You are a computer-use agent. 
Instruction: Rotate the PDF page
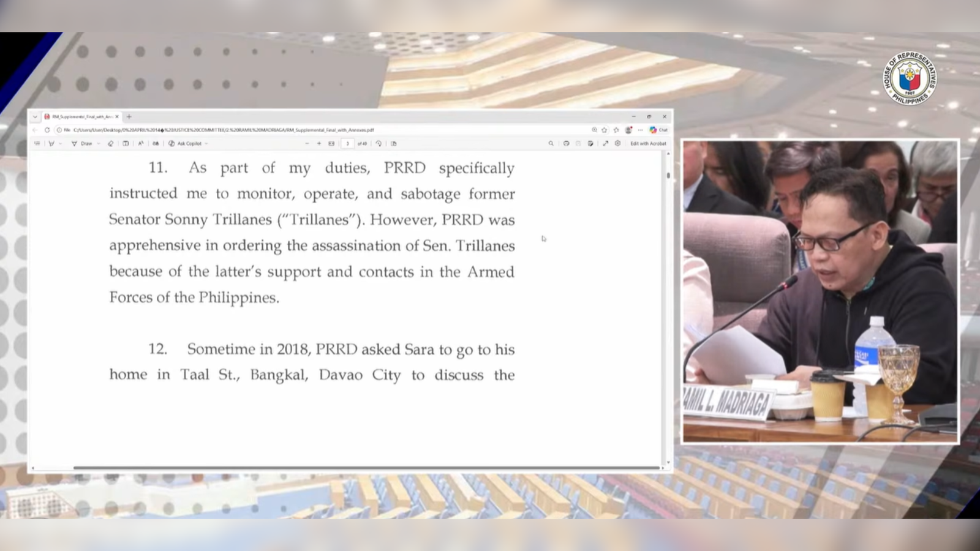tap(379, 143)
